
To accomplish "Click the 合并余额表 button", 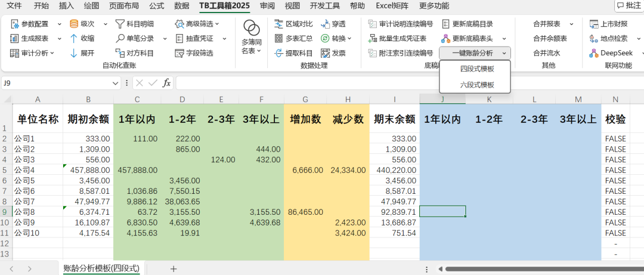I will coord(550,39).
